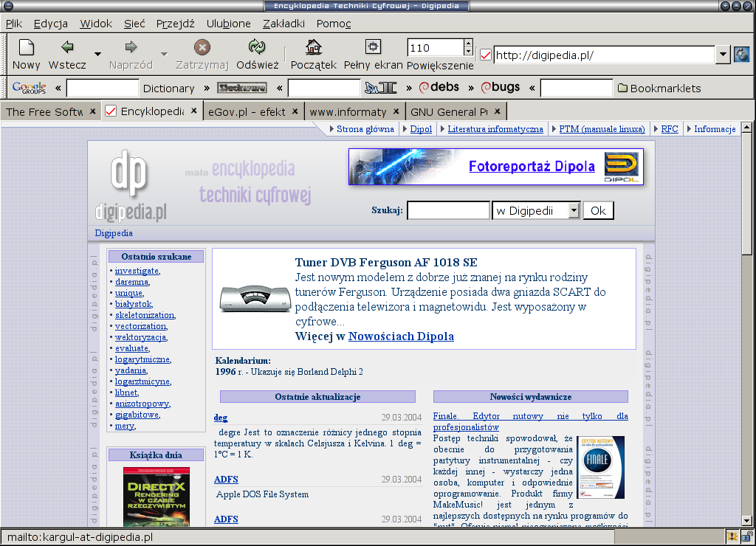The height and width of the screenshot is (546, 756).
Task: Click the chevron after Dictionary
Action: [x=207, y=89]
